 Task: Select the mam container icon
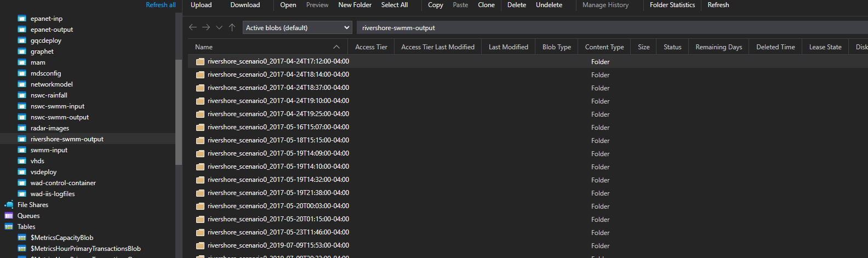click(x=22, y=62)
